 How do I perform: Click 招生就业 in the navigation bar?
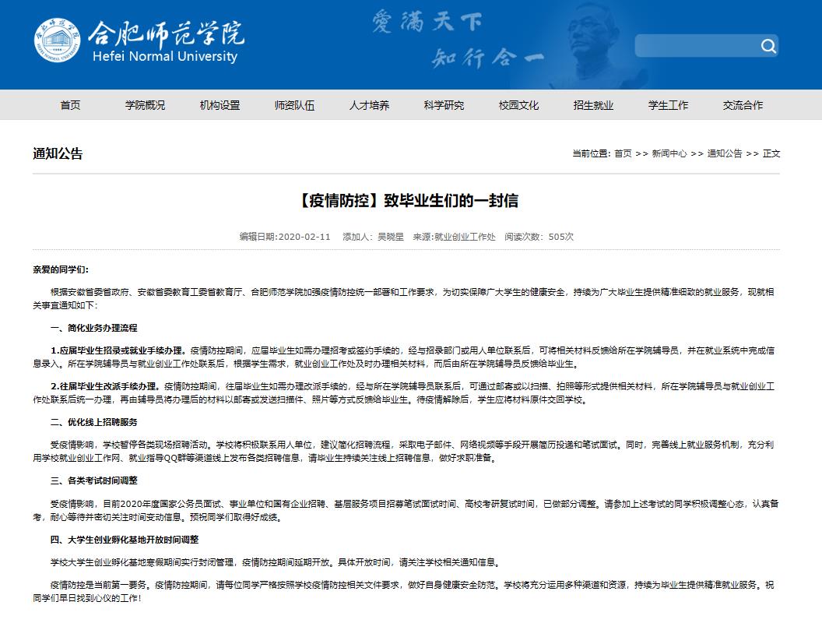point(593,105)
